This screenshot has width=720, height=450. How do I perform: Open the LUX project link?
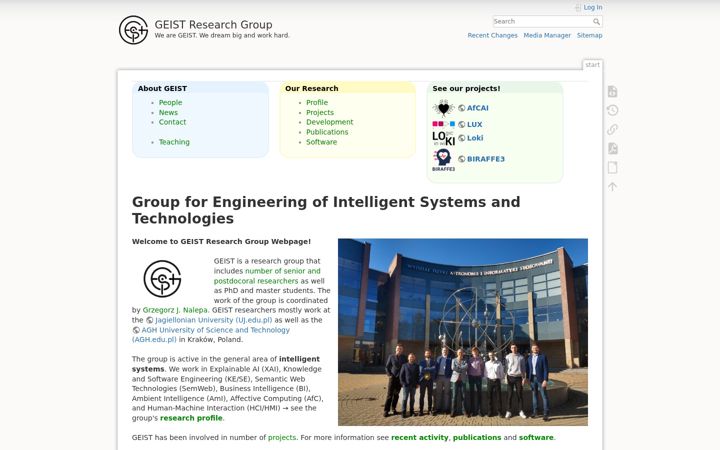pyautogui.click(x=474, y=124)
